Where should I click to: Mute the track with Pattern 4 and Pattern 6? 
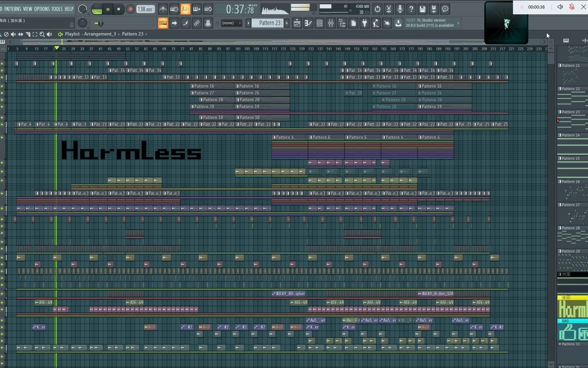2,138
